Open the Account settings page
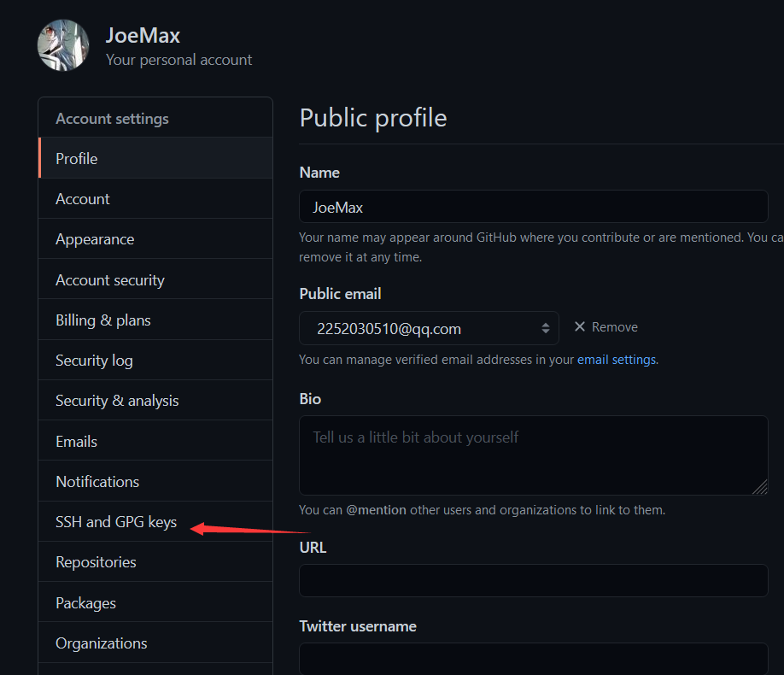 [155, 199]
